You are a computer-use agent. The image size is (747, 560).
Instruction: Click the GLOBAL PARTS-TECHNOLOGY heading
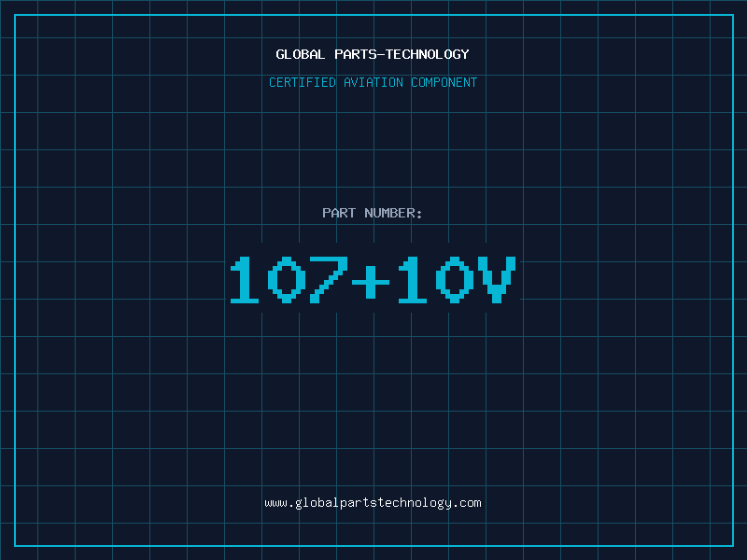pyautogui.click(x=373, y=54)
